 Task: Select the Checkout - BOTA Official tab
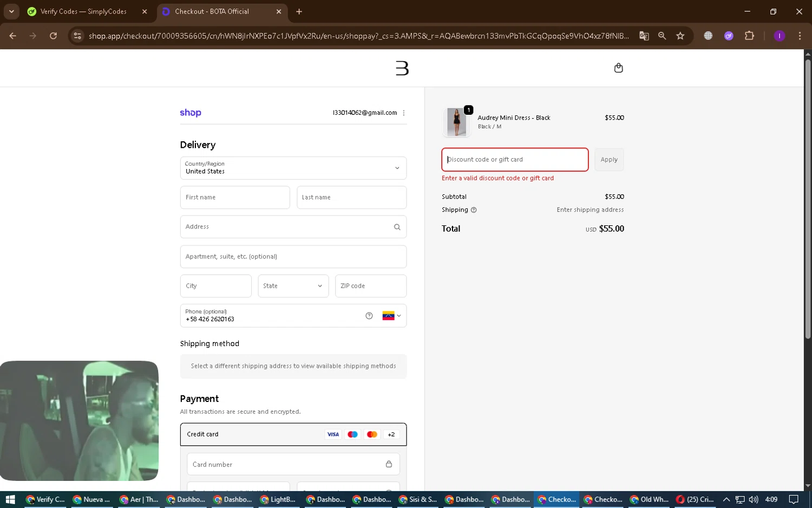pyautogui.click(x=212, y=11)
